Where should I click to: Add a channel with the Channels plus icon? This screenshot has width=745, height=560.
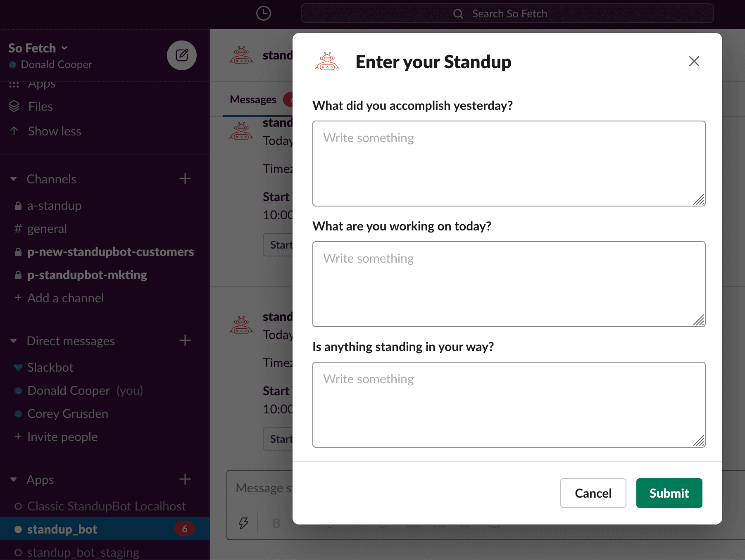185,179
